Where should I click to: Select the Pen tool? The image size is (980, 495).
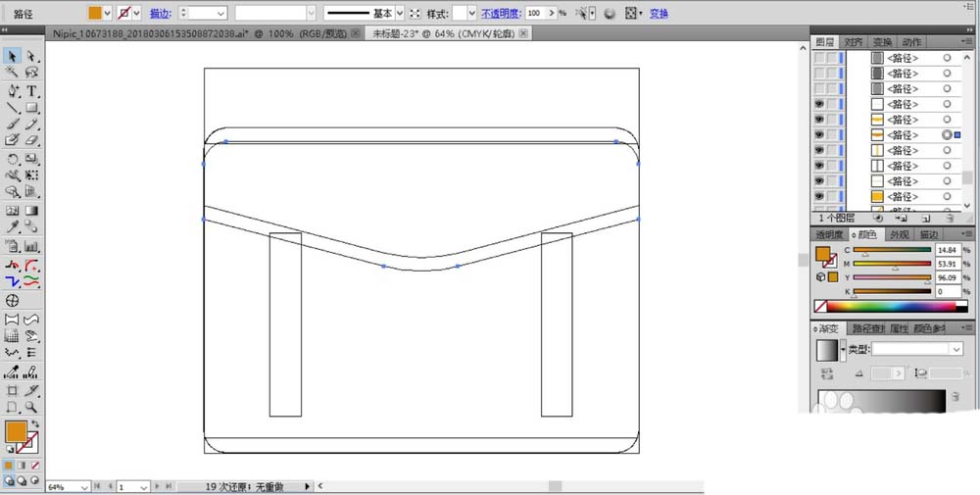tap(12, 91)
